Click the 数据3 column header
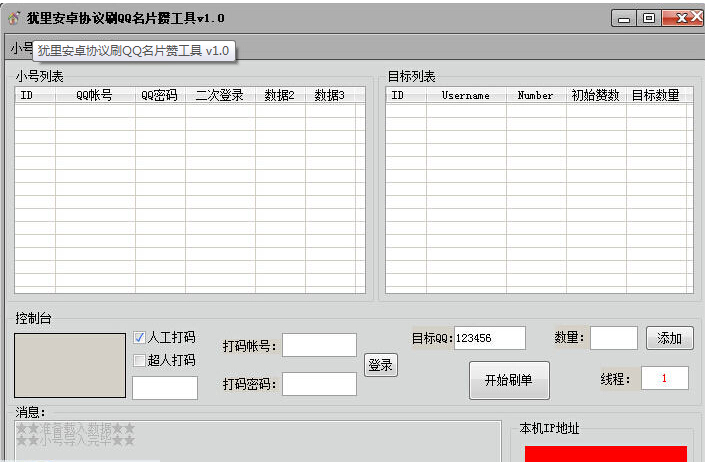 pos(330,95)
